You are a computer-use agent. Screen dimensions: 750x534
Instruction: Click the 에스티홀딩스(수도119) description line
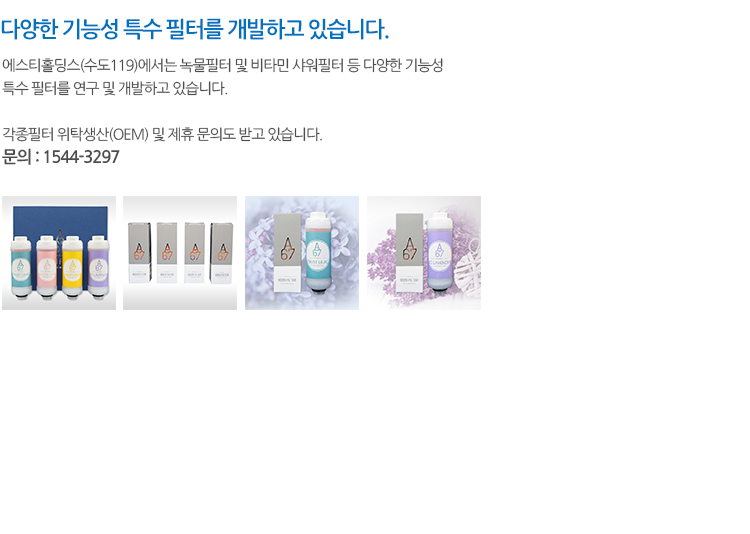[x=223, y=65]
